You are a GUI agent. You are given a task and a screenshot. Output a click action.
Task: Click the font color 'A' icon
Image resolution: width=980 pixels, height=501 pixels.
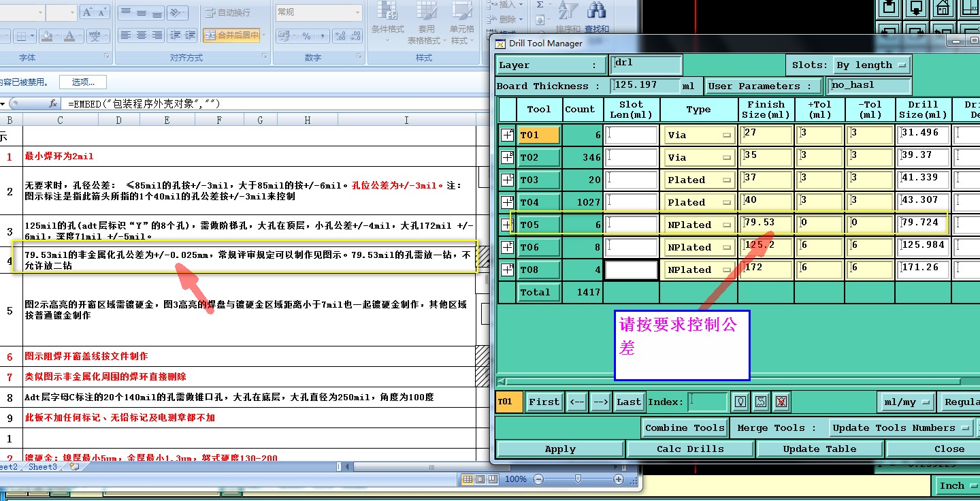[71, 35]
